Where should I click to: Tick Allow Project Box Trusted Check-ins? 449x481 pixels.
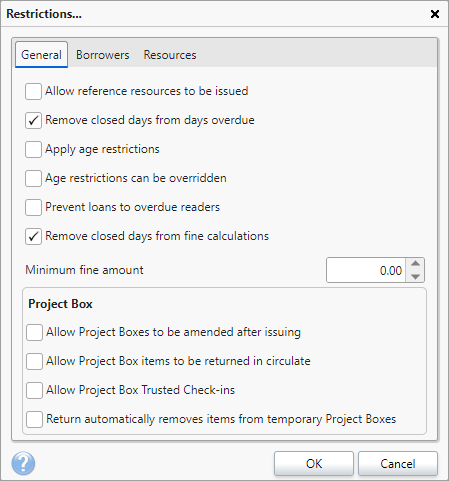[34, 390]
